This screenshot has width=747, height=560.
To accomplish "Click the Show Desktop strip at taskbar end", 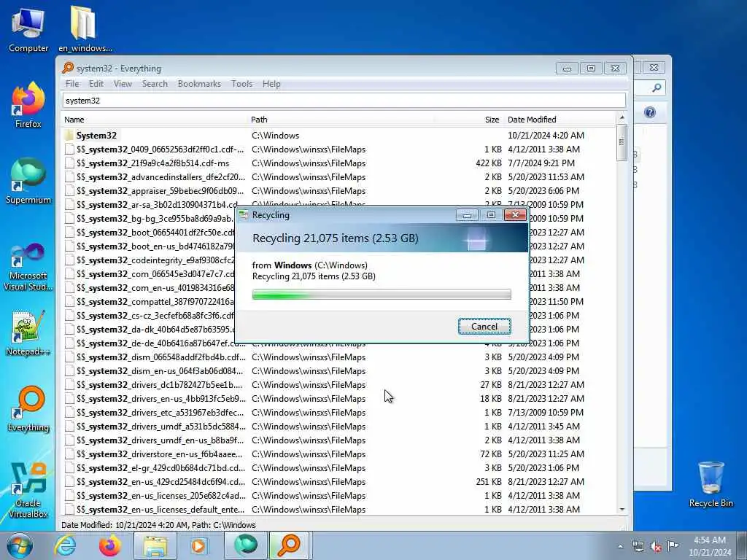I will coord(742,545).
